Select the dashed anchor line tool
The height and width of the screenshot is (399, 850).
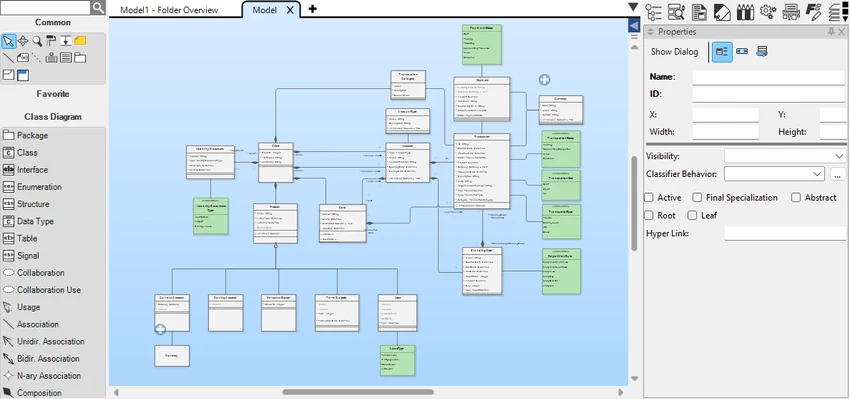click(x=37, y=57)
